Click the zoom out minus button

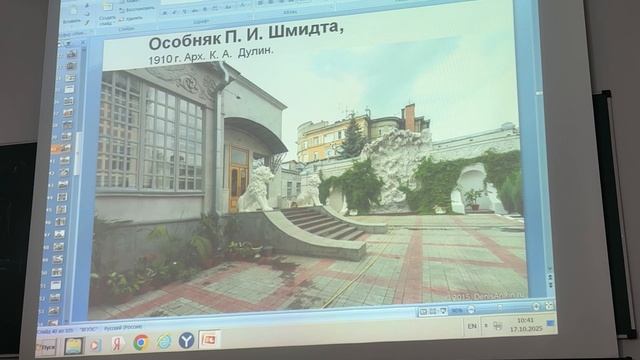click(471, 309)
